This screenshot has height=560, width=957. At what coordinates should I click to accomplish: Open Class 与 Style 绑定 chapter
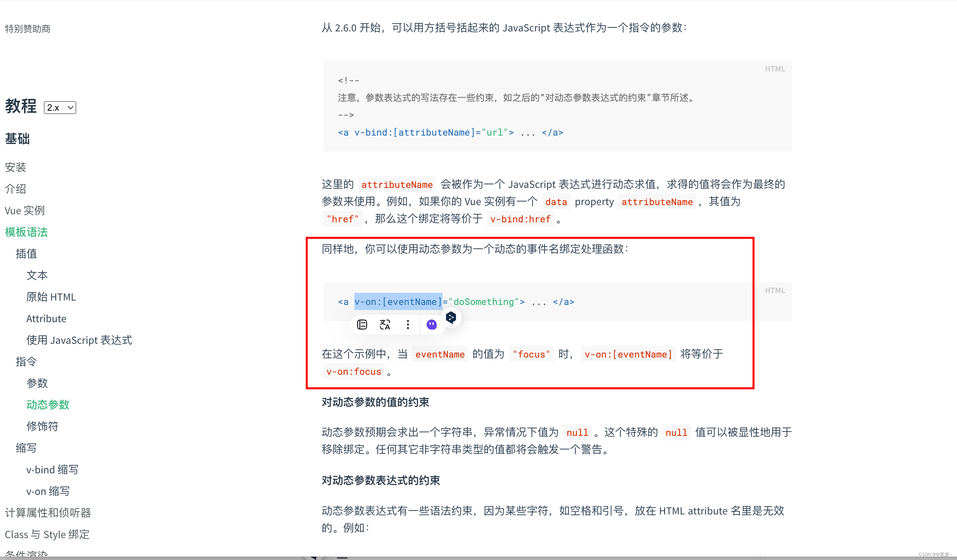click(47, 535)
